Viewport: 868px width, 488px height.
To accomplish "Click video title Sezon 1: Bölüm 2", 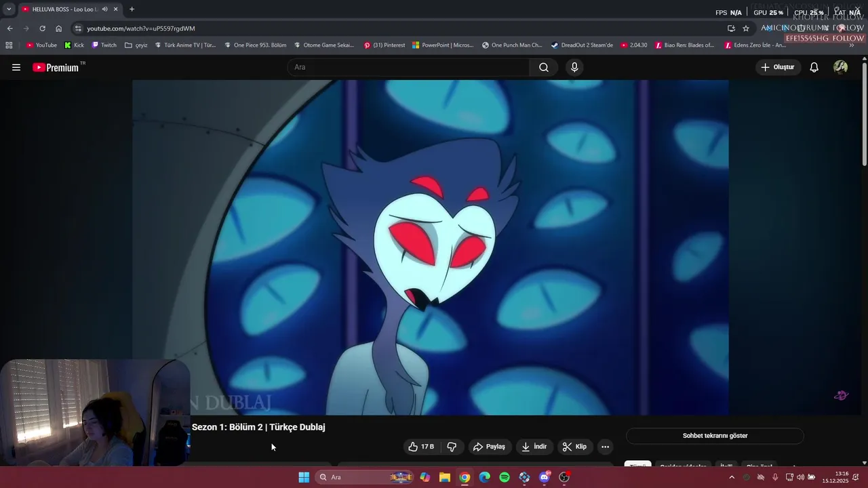I will tap(258, 427).
